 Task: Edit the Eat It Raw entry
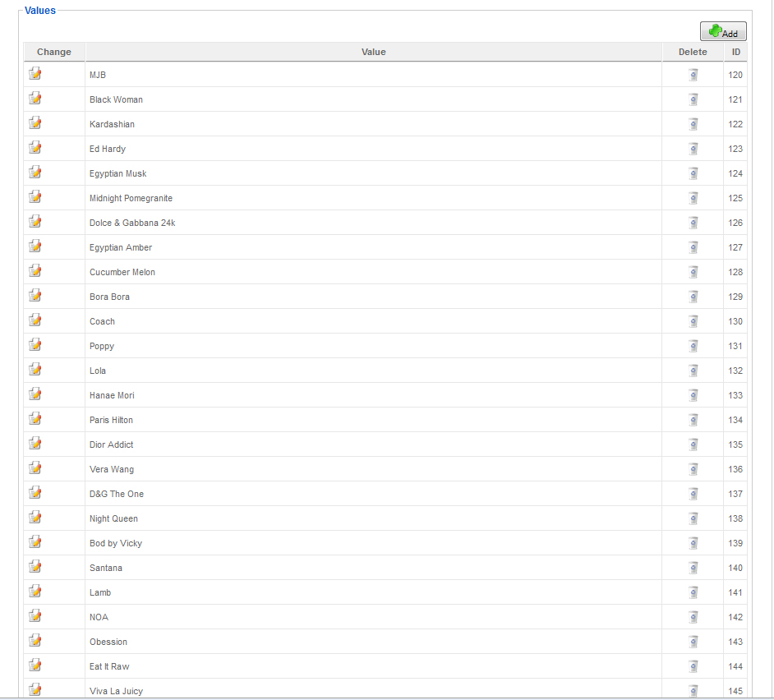click(x=35, y=666)
